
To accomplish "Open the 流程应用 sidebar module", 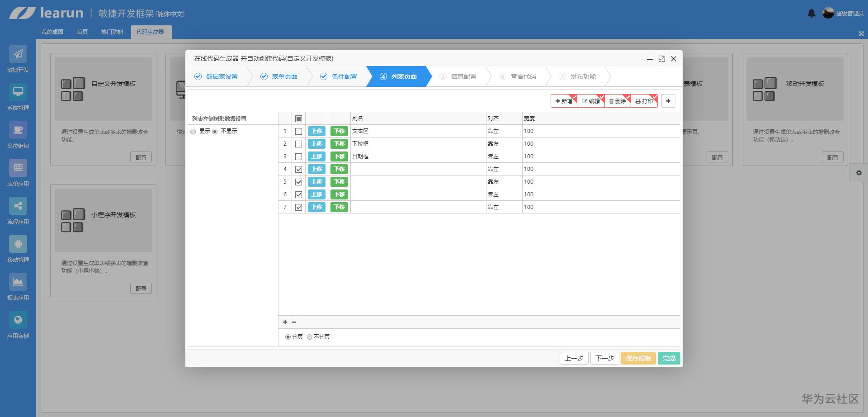I will [18, 211].
